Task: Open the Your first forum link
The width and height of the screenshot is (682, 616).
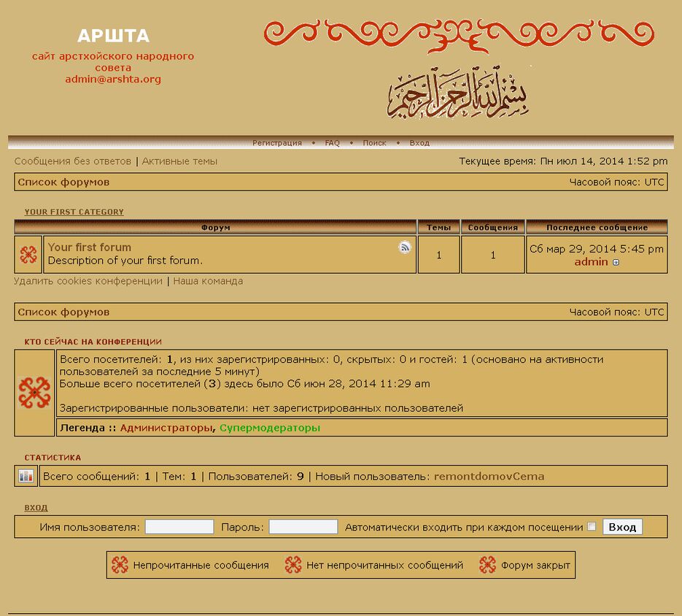Action: pyautogui.click(x=90, y=247)
